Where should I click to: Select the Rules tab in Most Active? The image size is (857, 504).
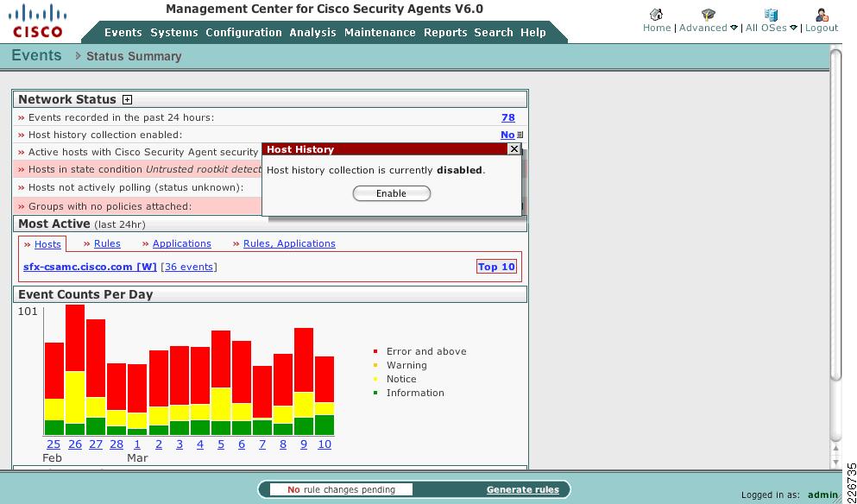(107, 243)
